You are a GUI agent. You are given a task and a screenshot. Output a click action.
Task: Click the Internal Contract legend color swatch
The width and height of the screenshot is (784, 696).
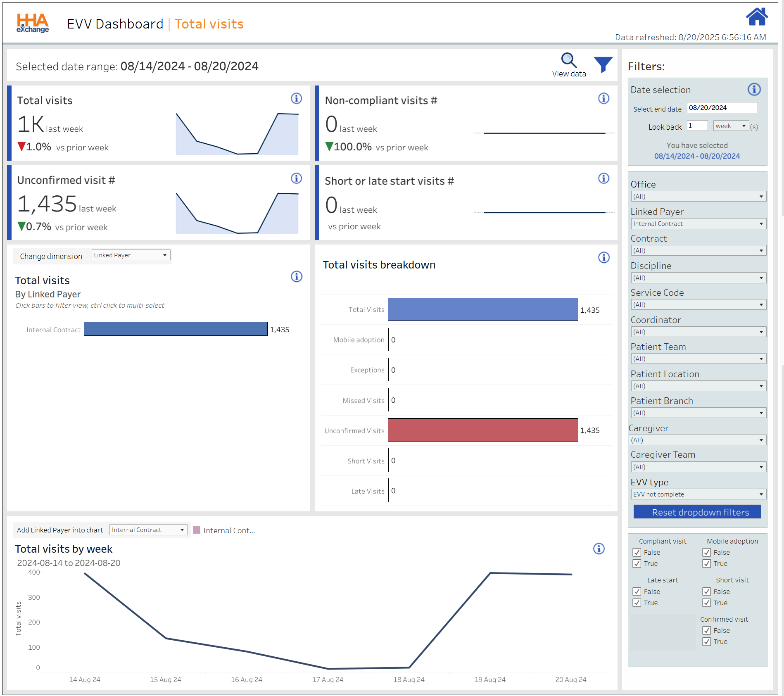coord(197,530)
